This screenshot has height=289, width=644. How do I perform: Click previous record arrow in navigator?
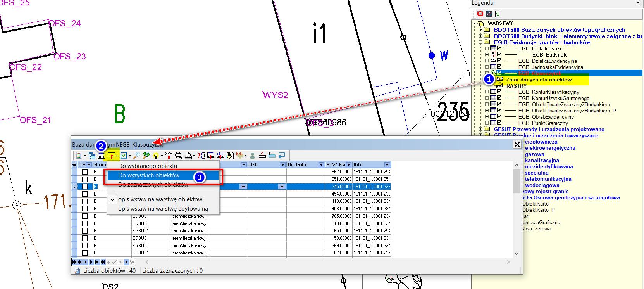click(x=86, y=262)
